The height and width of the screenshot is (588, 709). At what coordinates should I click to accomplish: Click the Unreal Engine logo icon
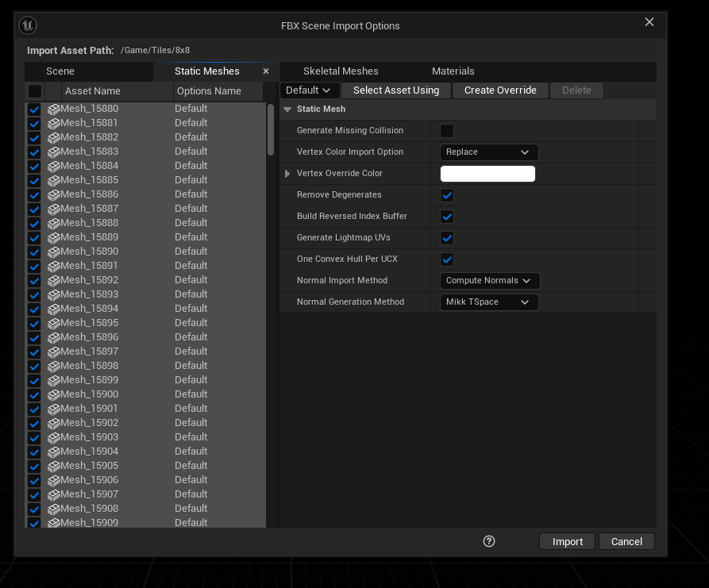(x=29, y=25)
